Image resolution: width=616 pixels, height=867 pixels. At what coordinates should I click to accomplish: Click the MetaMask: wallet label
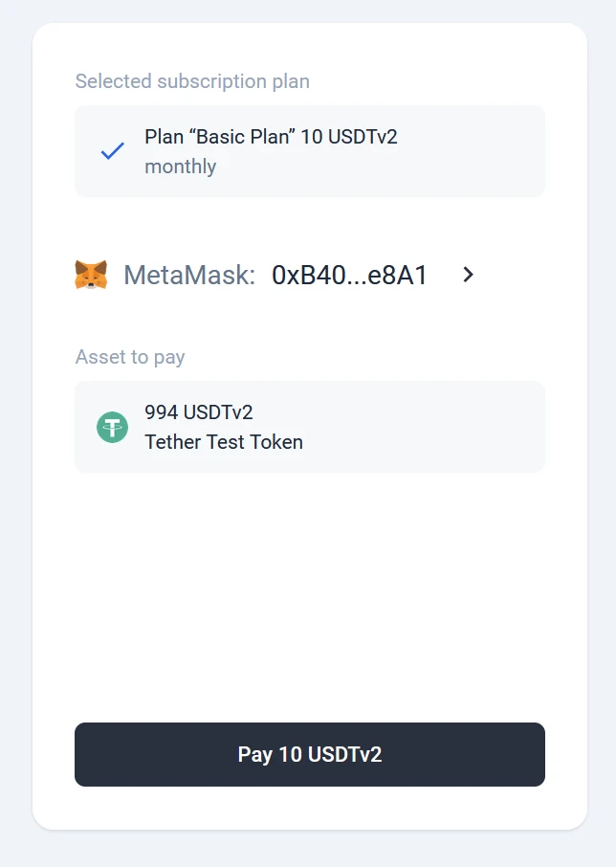[189, 276]
